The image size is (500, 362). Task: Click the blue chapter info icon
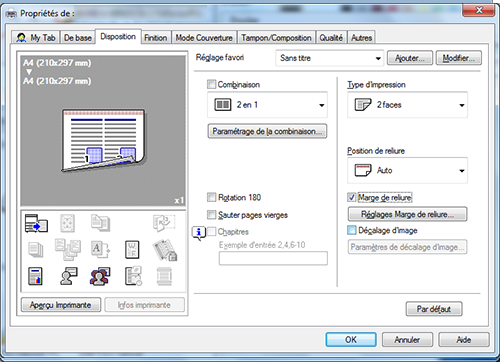(x=199, y=233)
